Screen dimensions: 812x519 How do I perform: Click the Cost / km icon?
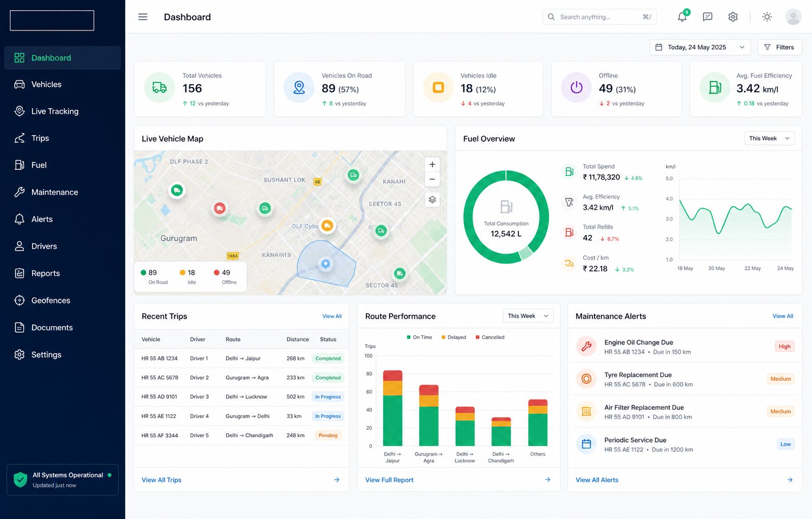pos(569,263)
